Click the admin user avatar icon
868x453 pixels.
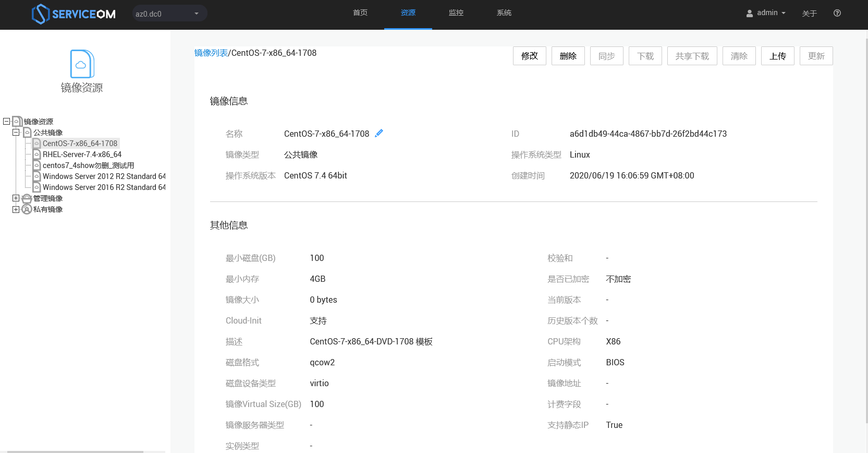pos(750,14)
